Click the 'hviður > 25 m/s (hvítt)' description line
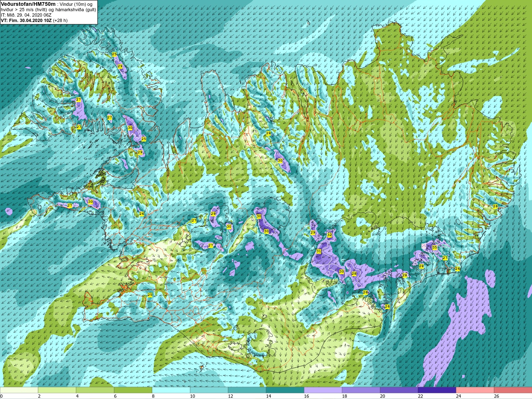Viewport: 532px width, 399px height. (25, 10)
